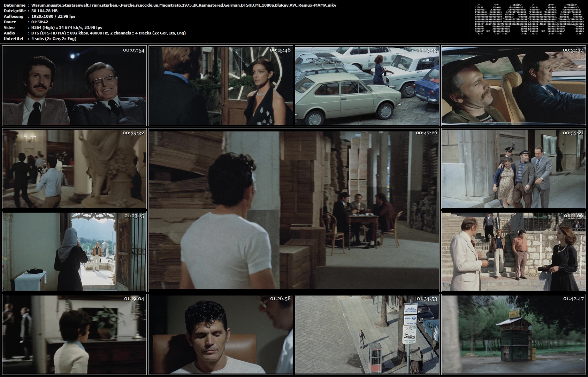Open the doorway frame 01:03:15
Image resolution: width=588 pixels, height=377 pixels.
coord(74,251)
